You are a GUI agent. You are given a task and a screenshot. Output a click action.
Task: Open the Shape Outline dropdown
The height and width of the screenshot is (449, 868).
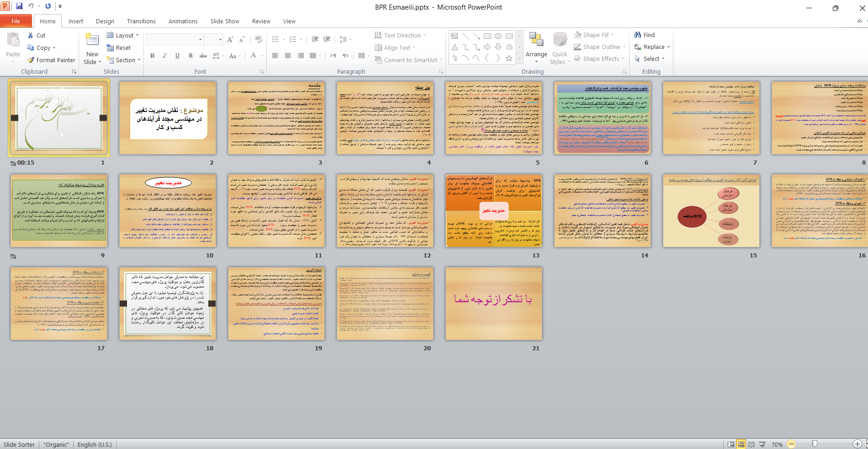(599, 47)
